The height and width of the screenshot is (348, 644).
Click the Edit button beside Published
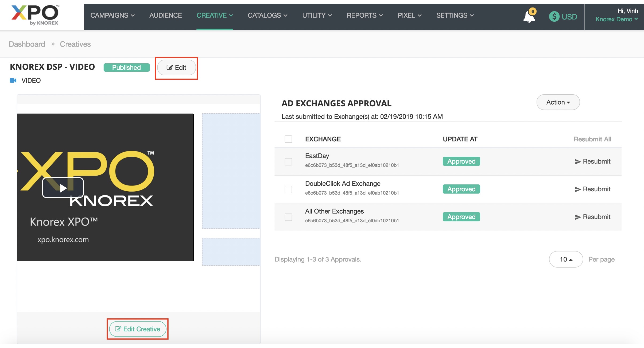[x=176, y=68]
